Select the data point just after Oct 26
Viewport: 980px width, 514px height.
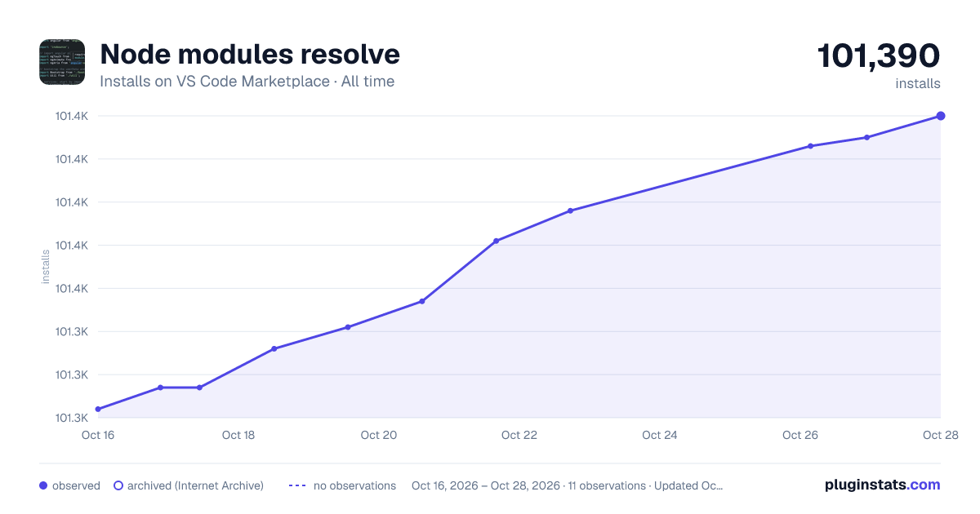coord(810,146)
